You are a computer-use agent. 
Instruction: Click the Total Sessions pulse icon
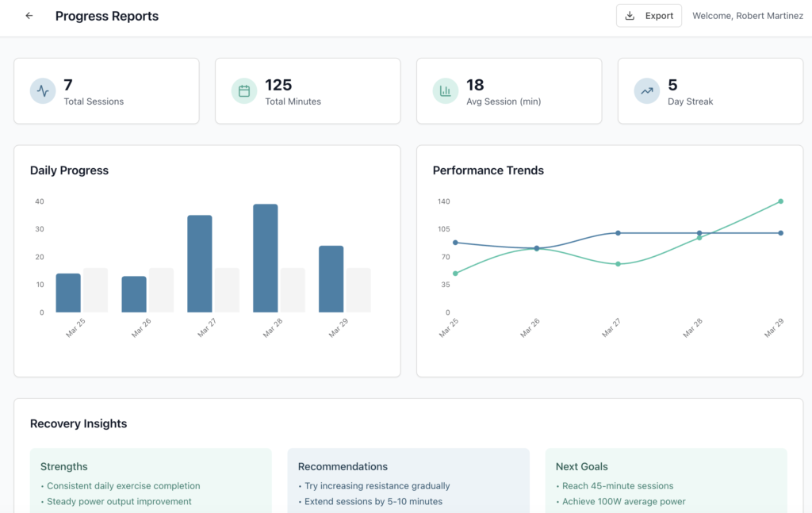(x=43, y=91)
